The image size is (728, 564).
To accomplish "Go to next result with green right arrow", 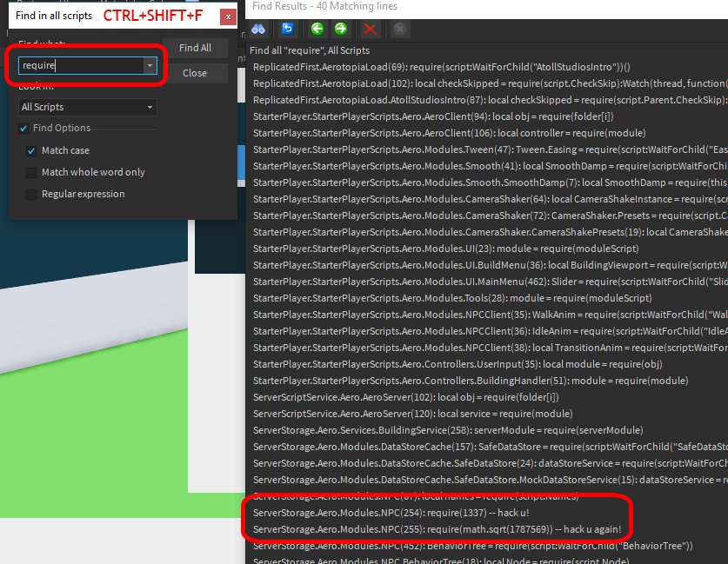I will pos(340,29).
